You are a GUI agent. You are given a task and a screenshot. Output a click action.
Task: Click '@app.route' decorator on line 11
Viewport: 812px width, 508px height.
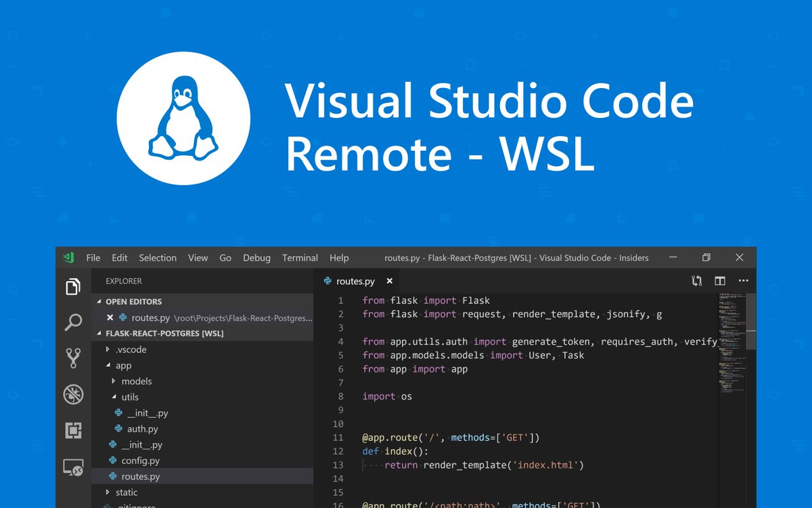click(390, 438)
